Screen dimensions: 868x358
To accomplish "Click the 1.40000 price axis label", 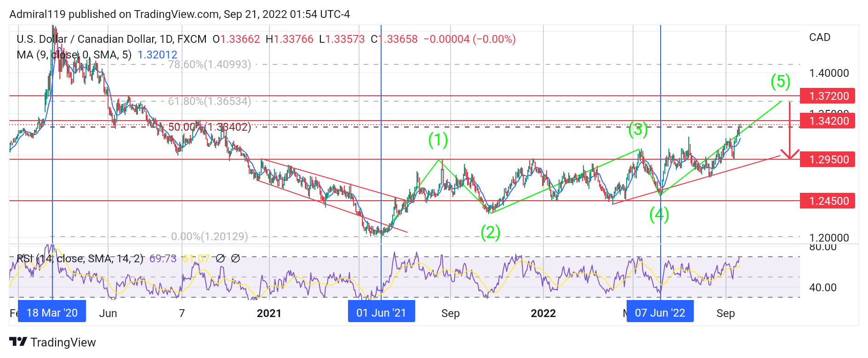I will tap(829, 73).
